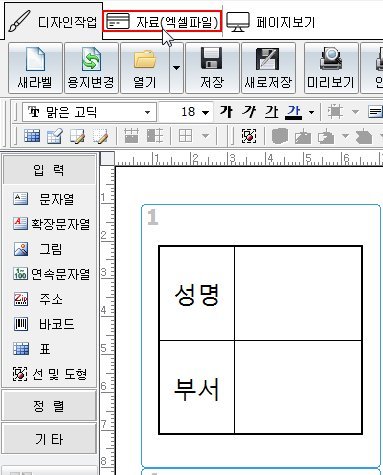Image resolution: width=383 pixels, height=475 pixels.
Task: Insert a 그림 picture
Action: tap(37, 249)
